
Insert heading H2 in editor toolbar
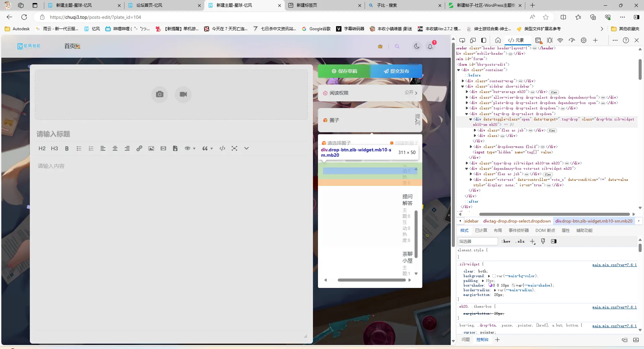[42, 148]
